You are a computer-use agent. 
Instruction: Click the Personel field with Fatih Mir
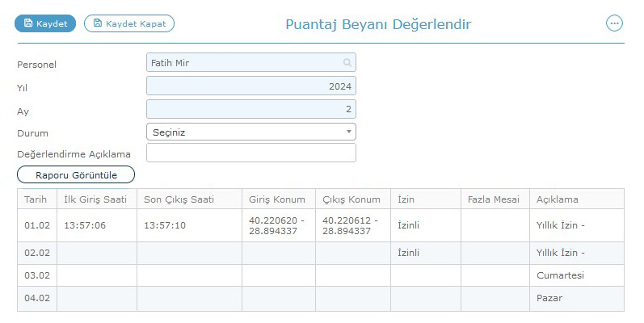click(251, 63)
